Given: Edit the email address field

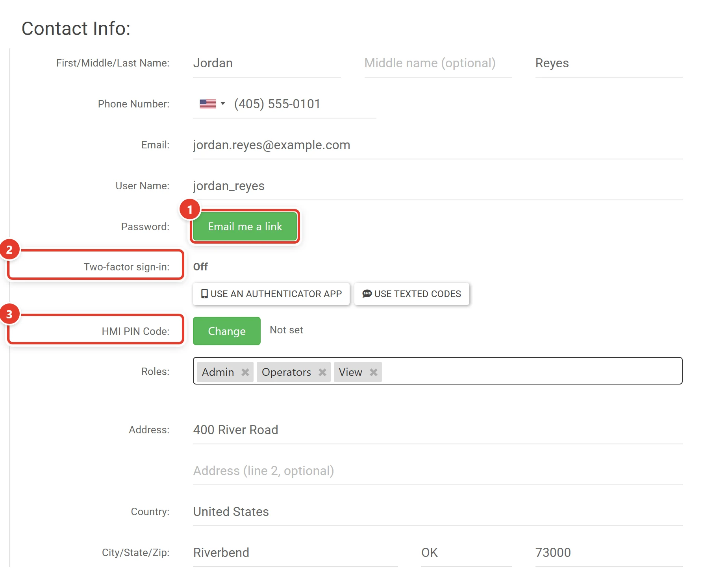Looking at the screenshot, I should (x=438, y=145).
